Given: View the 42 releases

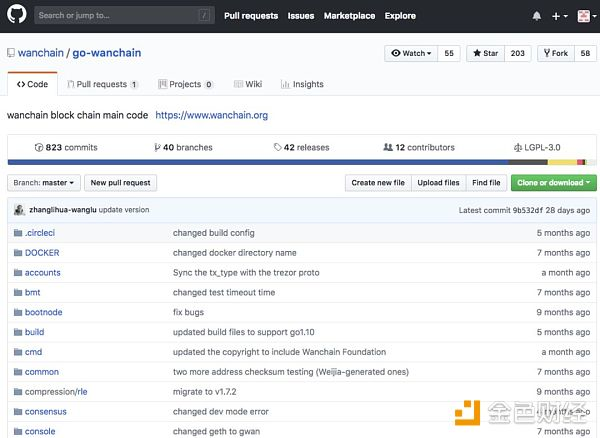Looking at the screenshot, I should pos(302,147).
